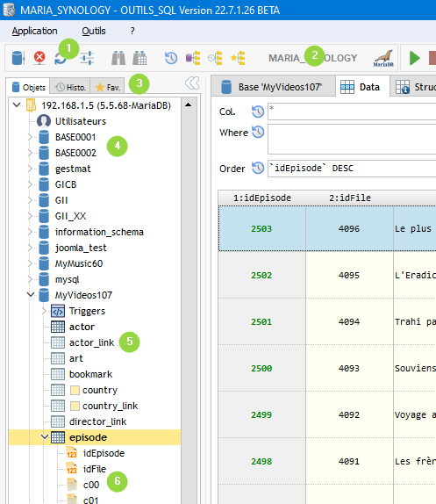Select the mysql database
436x504 pixels.
[x=67, y=279]
